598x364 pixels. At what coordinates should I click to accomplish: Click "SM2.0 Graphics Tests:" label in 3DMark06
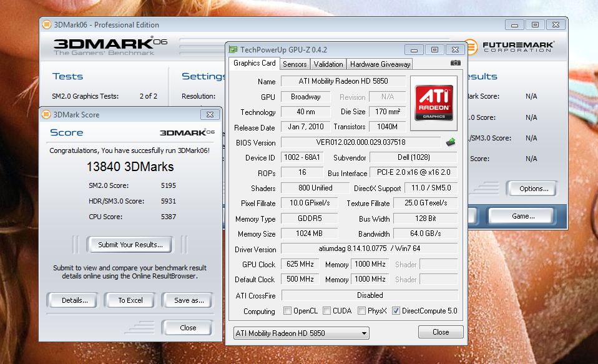pyautogui.click(x=85, y=96)
